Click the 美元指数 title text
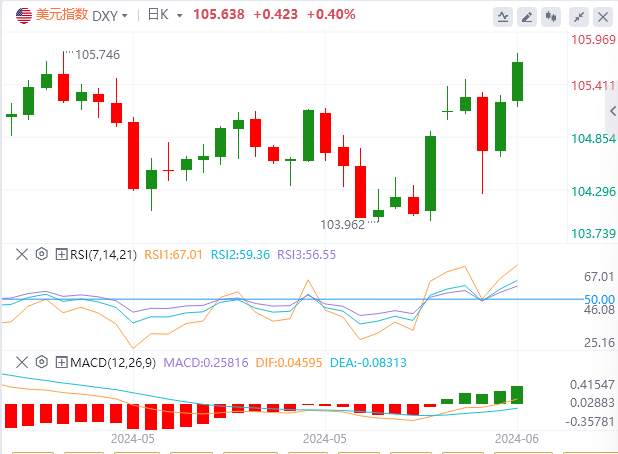The height and width of the screenshot is (454, 618). pyautogui.click(x=61, y=15)
